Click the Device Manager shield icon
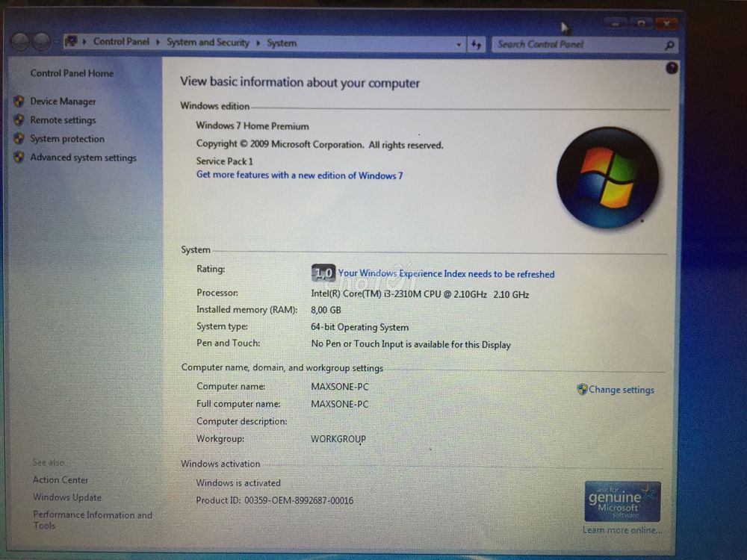This screenshot has width=747, height=560. click(19, 101)
